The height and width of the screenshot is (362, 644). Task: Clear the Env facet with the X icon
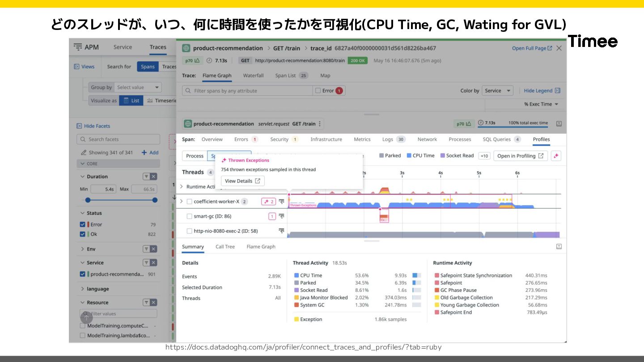point(153,249)
